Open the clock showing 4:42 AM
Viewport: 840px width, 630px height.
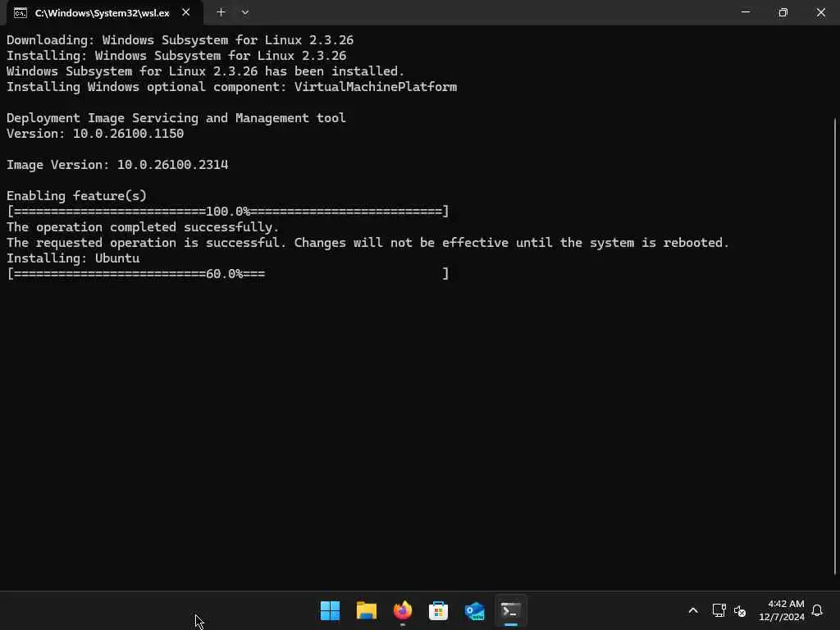(782, 610)
